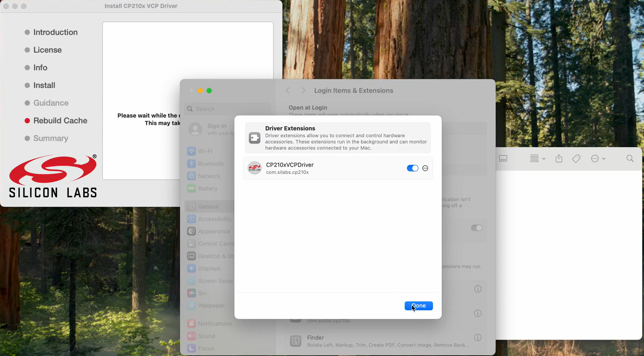The image size is (644, 356).
Task: Click the Login Items & Extensions title
Action: coord(353,91)
